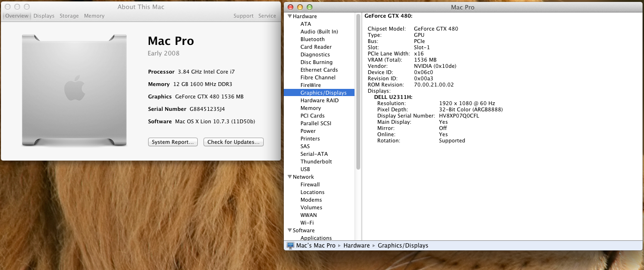
Task: Click the Mac OS X Lion 10.7.3 text
Action: pos(215,121)
